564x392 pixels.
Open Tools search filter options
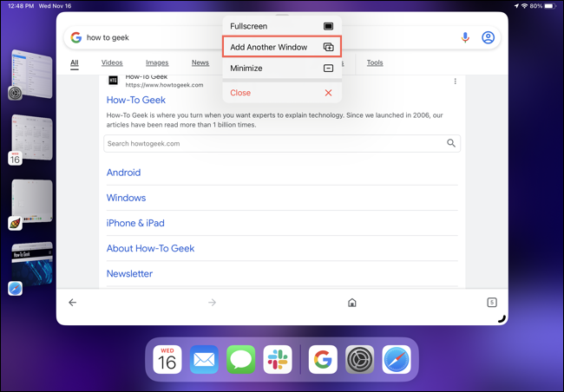click(375, 62)
